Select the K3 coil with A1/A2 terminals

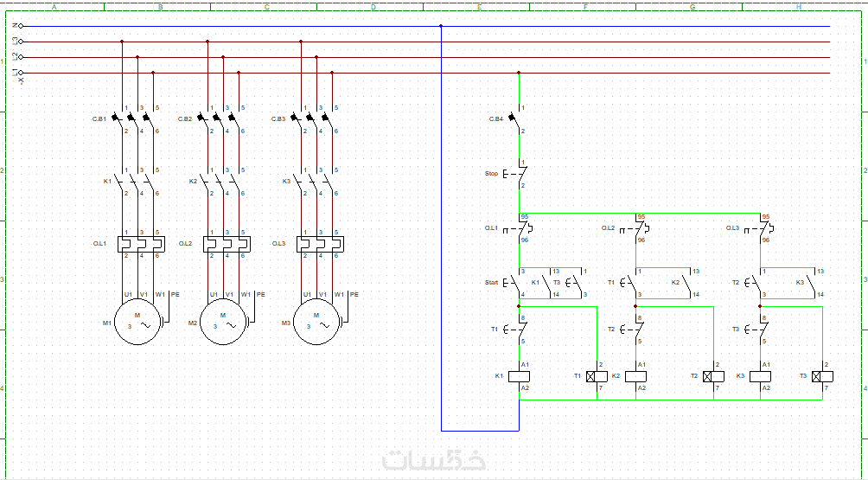click(761, 376)
